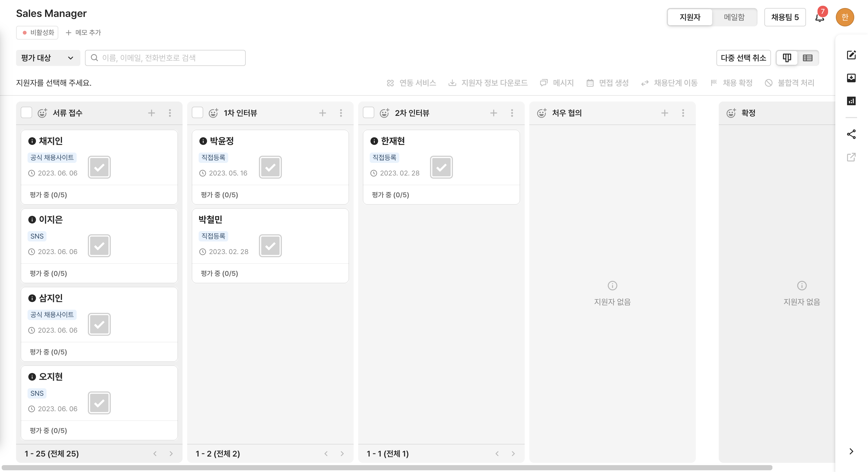868x472 pixels.
Task: Click the edit pencil icon in right sidebar
Action: (851, 55)
